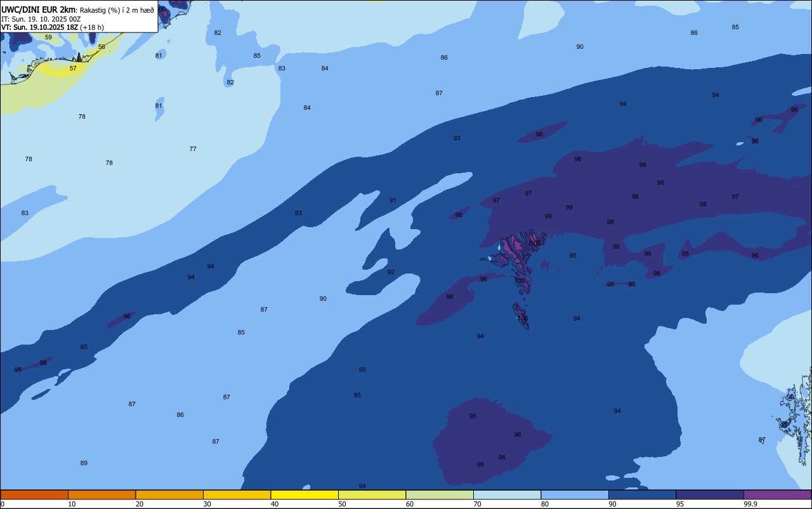Select the purple legend swatch above 99.9
Screen dimensions: 812x509
(777, 494)
